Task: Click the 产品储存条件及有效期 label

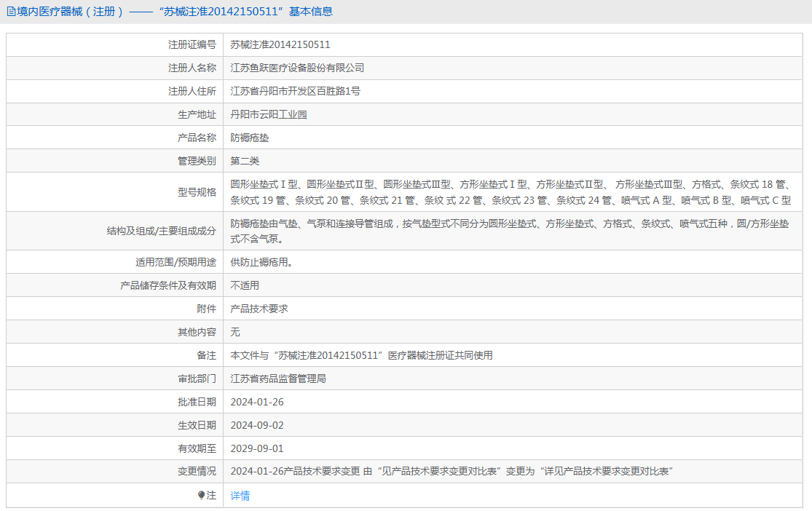Action: [x=168, y=285]
